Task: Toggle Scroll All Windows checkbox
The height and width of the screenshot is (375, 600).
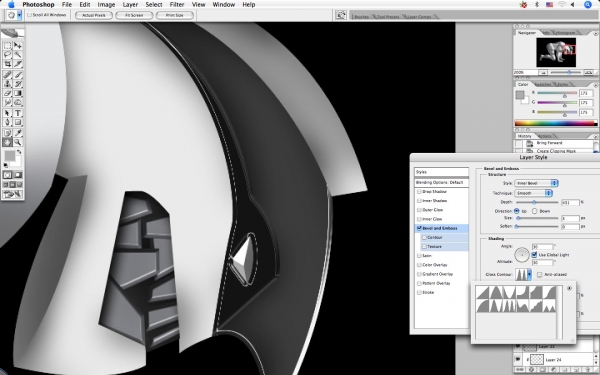Action: (x=29, y=15)
